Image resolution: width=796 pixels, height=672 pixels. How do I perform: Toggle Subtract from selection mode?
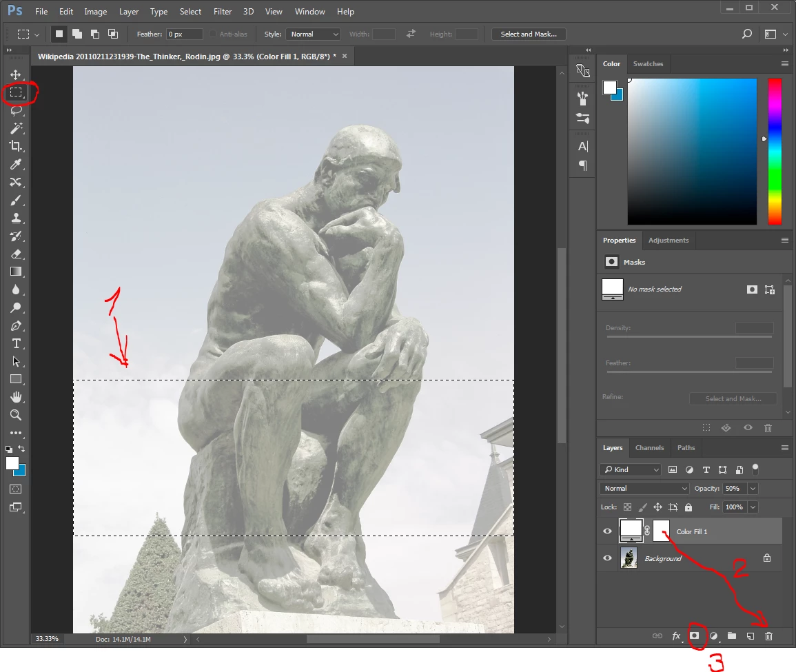(95, 34)
